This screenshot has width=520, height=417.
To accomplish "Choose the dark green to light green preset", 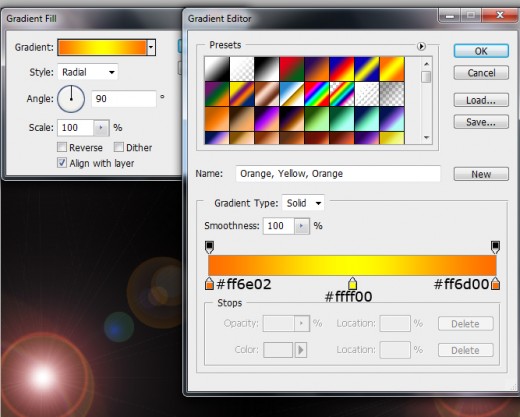I will pyautogui.click(x=317, y=119).
